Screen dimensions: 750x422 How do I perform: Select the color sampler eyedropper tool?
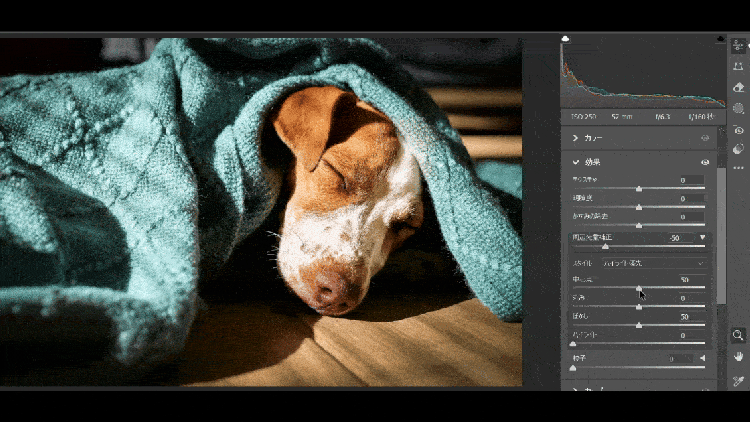739,381
